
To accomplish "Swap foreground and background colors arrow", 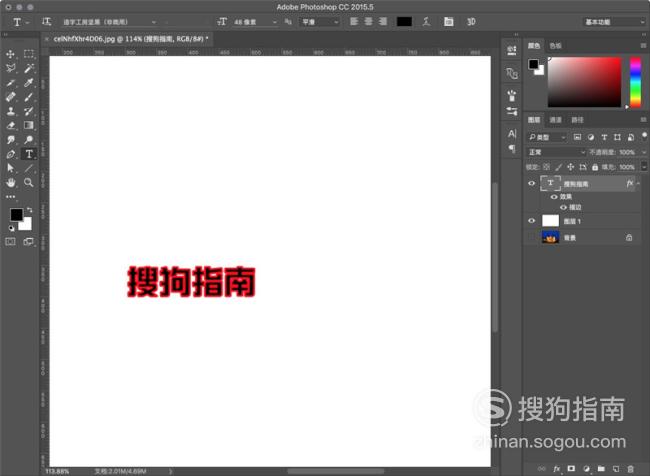I will [29, 210].
